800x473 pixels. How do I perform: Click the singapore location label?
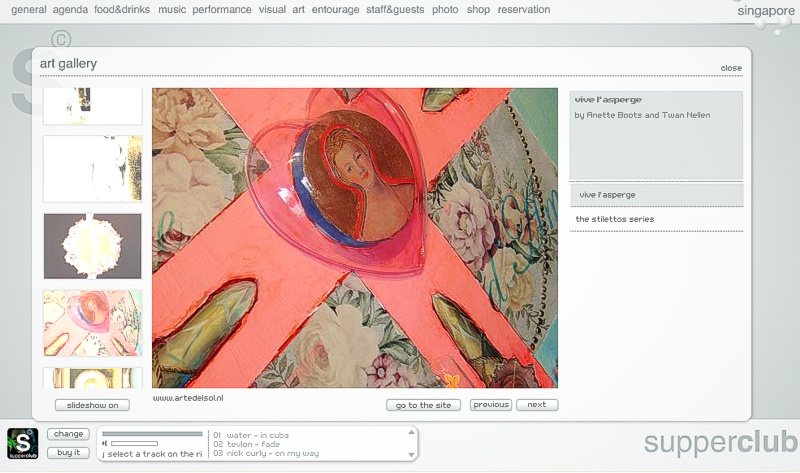click(x=765, y=11)
